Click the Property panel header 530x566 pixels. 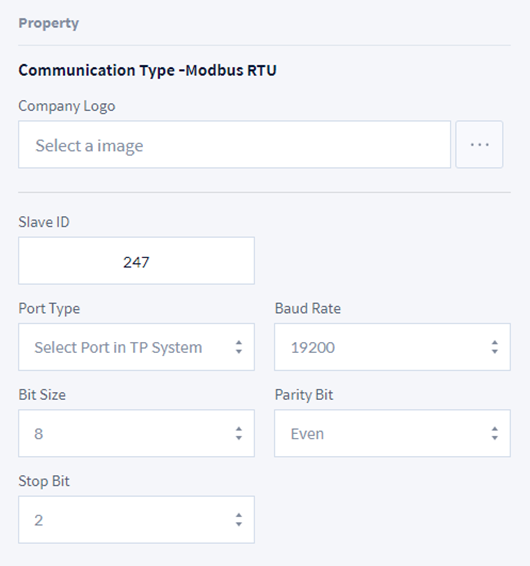(x=49, y=23)
